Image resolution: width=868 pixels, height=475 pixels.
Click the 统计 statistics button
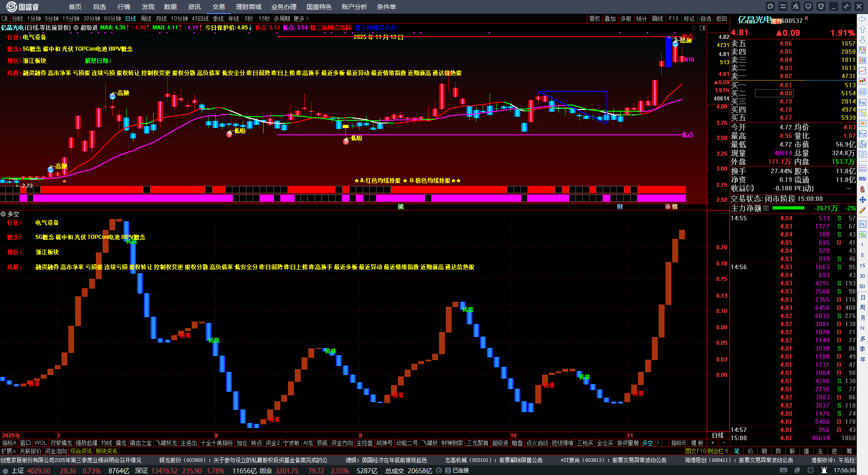642,19
